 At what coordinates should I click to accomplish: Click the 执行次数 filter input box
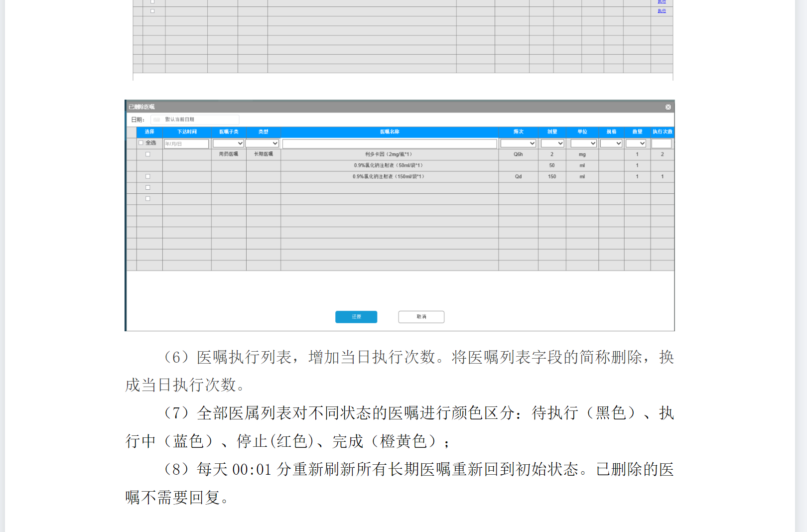pyautogui.click(x=662, y=143)
